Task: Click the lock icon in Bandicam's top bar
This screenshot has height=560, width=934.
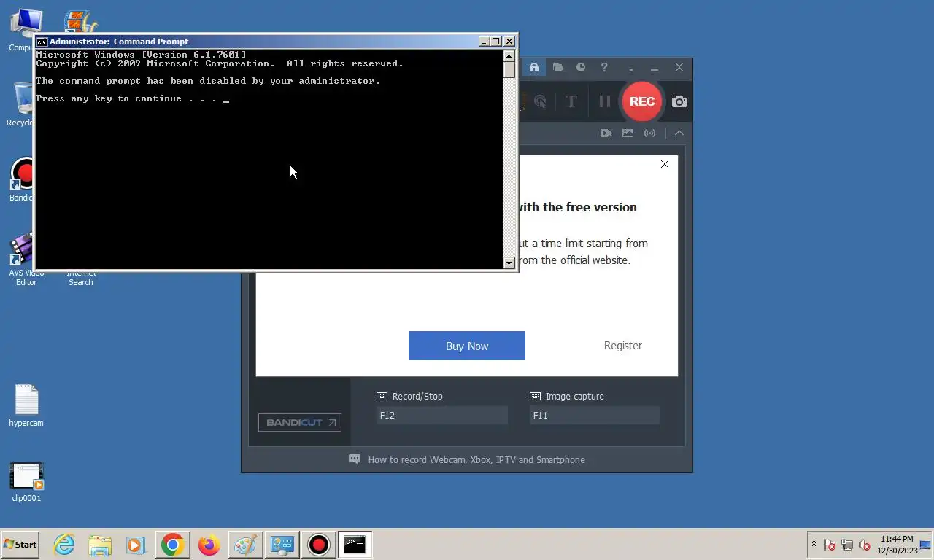Action: point(534,67)
